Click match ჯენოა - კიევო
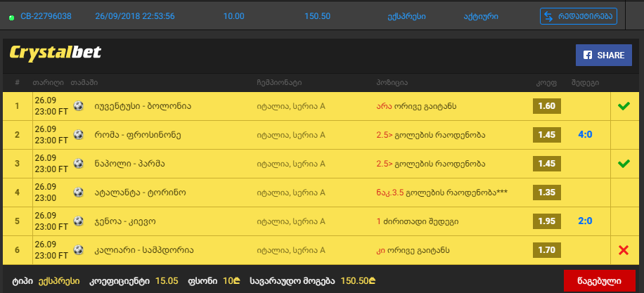This screenshot has height=293, width=644. pos(125,221)
